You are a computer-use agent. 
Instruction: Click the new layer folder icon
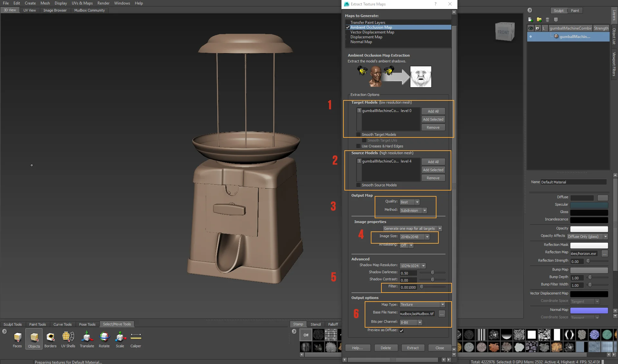point(539,20)
